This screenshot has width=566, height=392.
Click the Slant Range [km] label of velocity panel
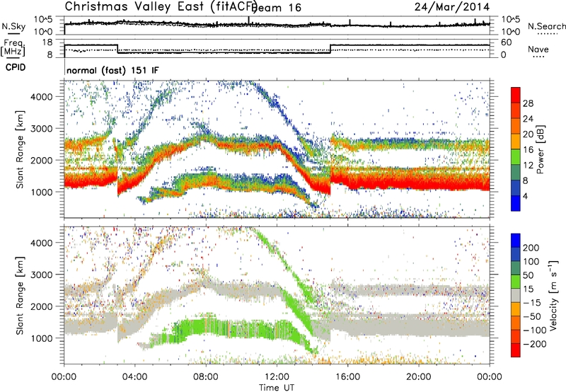click(x=21, y=296)
